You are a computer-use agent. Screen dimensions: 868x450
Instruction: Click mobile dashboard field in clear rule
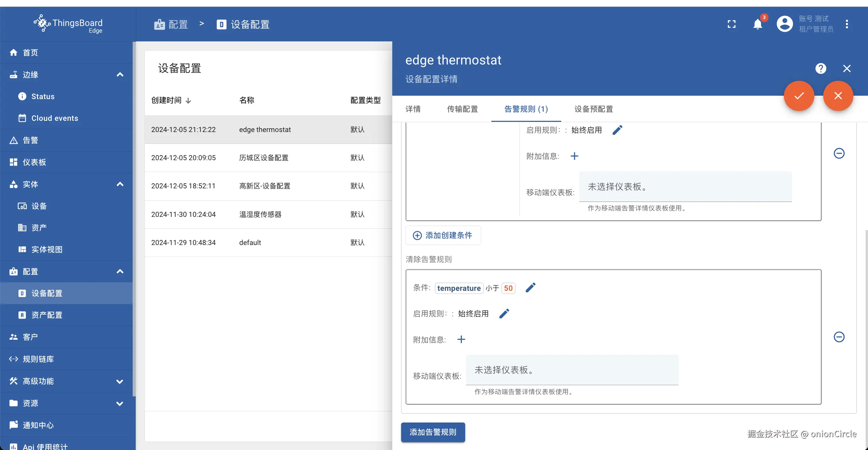coord(572,370)
